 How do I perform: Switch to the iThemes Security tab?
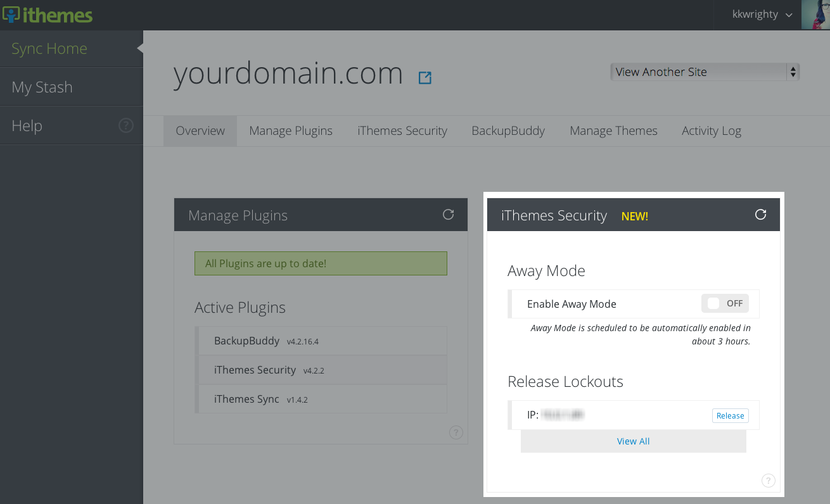pos(402,131)
